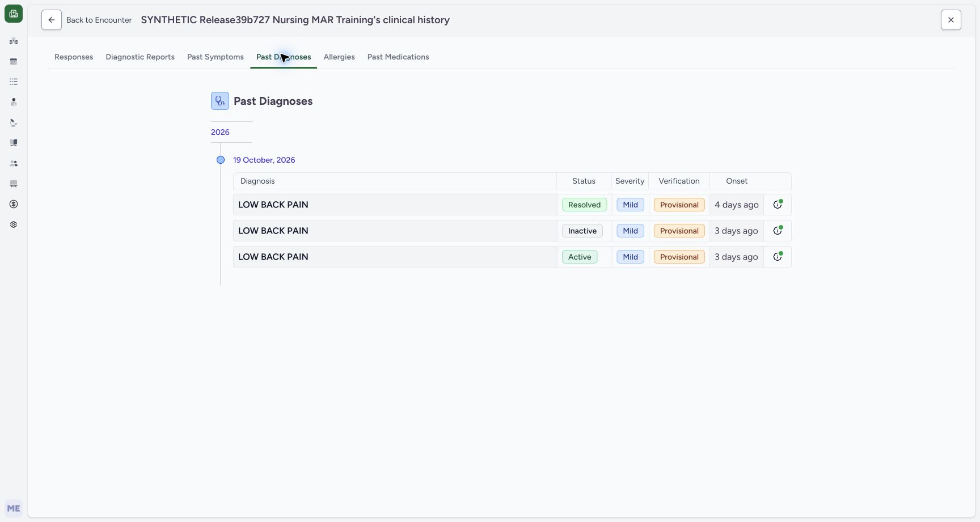Open the list view sidebar icon

click(x=14, y=82)
